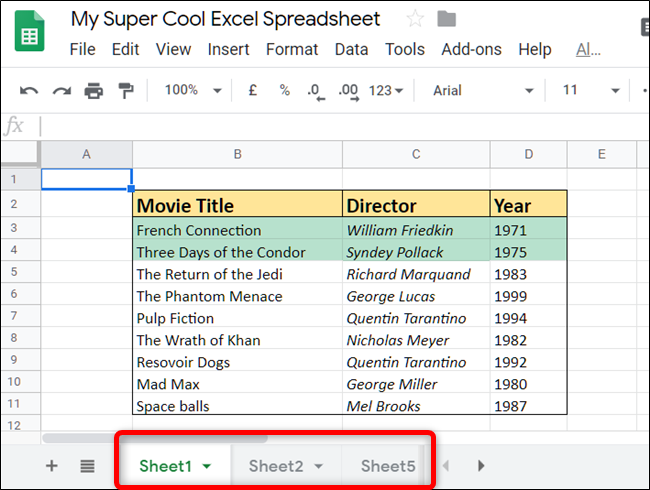This screenshot has height=490, width=650.
Task: Open the 123 number format dropdown
Action: point(386,91)
